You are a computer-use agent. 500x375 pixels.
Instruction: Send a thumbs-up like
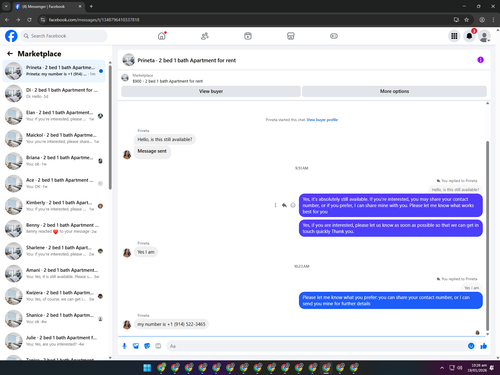pyautogui.click(x=484, y=346)
